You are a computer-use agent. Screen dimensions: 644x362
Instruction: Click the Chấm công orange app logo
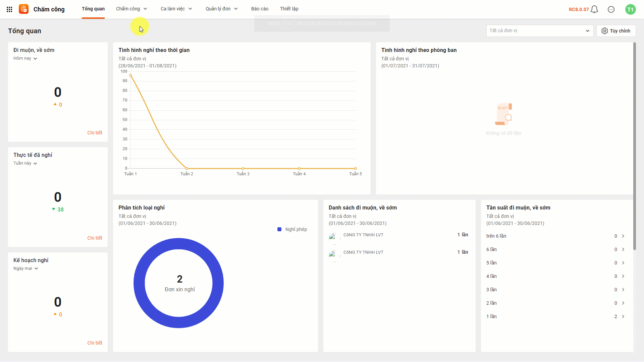[24, 9]
